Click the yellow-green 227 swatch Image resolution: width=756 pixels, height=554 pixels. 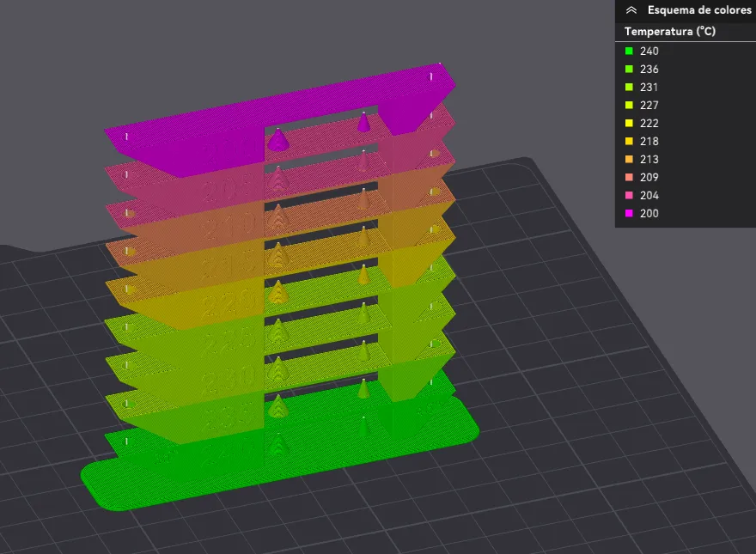click(628, 105)
